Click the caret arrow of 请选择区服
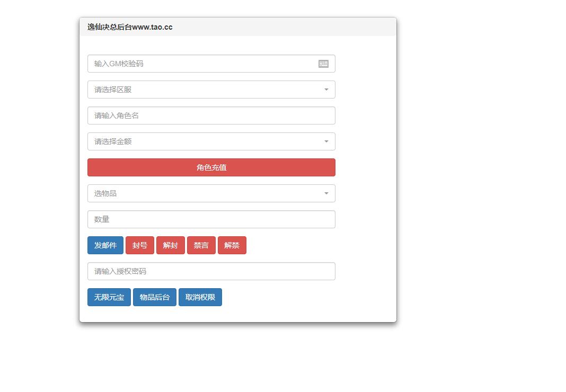The width and height of the screenshot is (566, 392). pyautogui.click(x=326, y=90)
